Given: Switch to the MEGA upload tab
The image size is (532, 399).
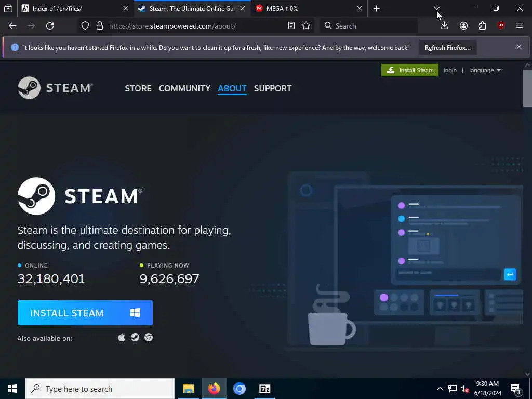Looking at the screenshot, I should pyautogui.click(x=309, y=8).
